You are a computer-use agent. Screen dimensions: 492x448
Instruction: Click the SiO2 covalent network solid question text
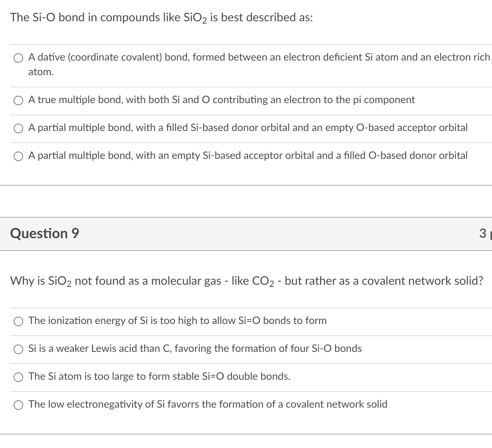246,281
